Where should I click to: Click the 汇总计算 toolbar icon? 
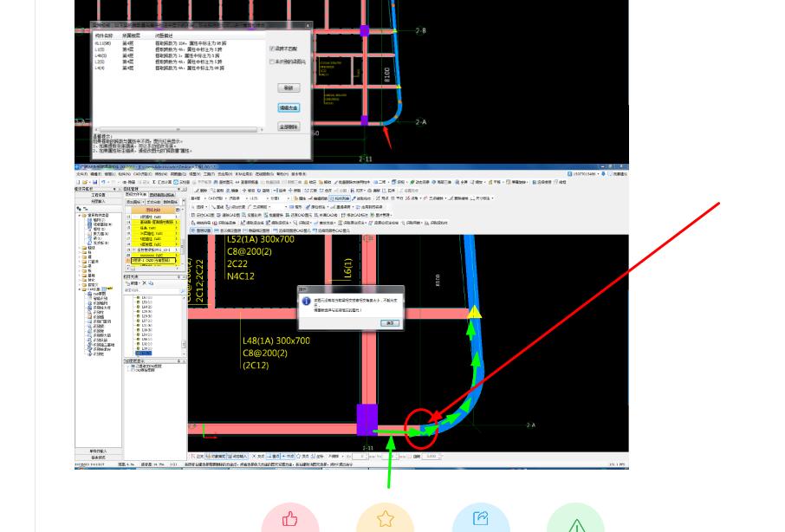click(162, 182)
